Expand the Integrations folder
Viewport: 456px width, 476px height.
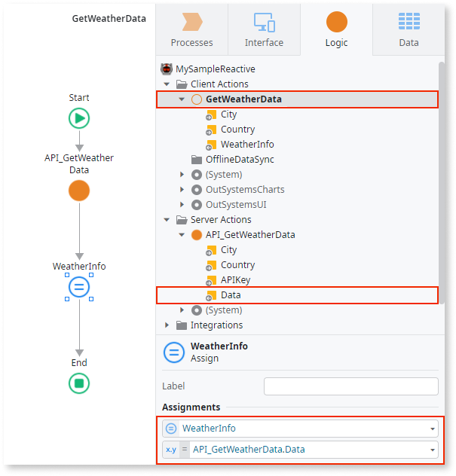(167, 325)
